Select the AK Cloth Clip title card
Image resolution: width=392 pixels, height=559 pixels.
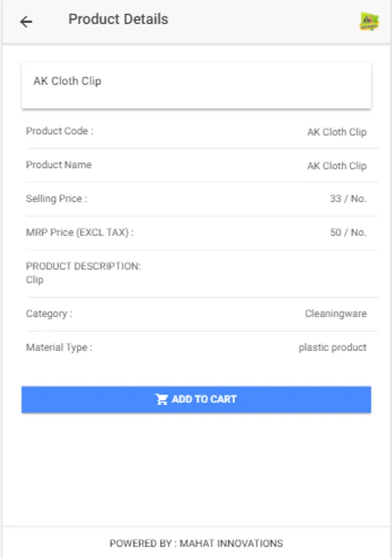[x=196, y=85]
